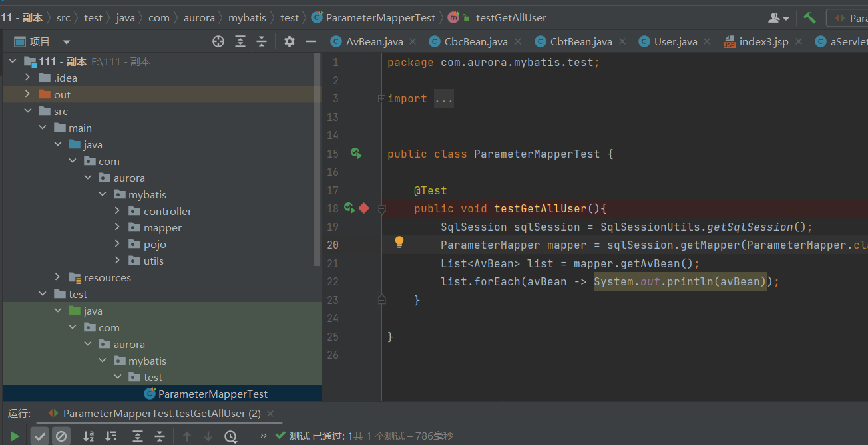The width and height of the screenshot is (868, 445).
Task: Expand all in project tool window
Action: pos(240,41)
